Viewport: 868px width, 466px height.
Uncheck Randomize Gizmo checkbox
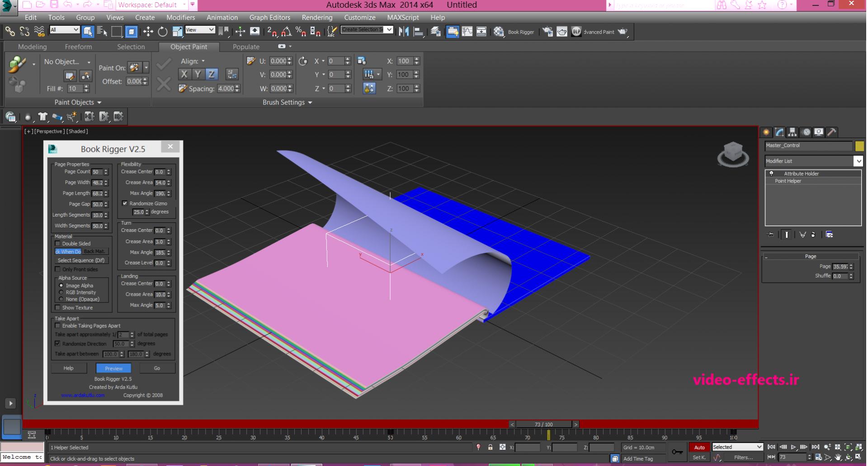[x=125, y=203]
